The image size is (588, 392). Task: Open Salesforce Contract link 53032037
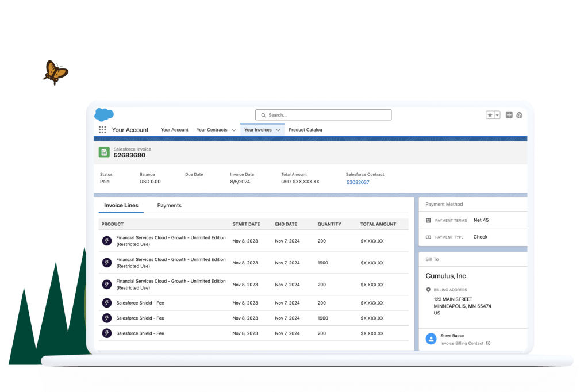358,182
